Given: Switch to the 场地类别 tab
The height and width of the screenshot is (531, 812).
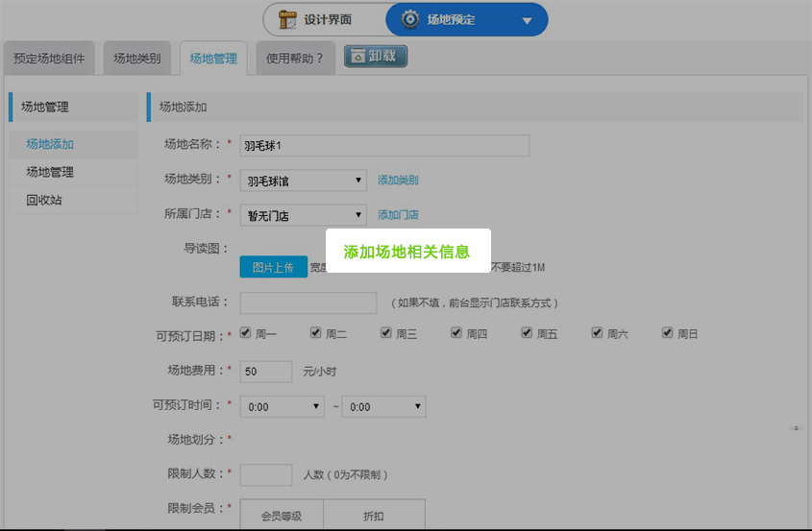Looking at the screenshot, I should [137, 59].
